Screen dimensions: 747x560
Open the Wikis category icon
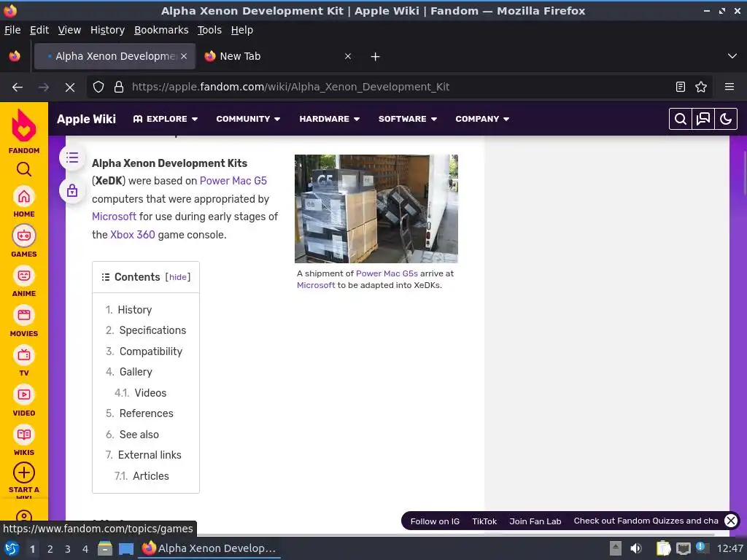[x=24, y=435]
